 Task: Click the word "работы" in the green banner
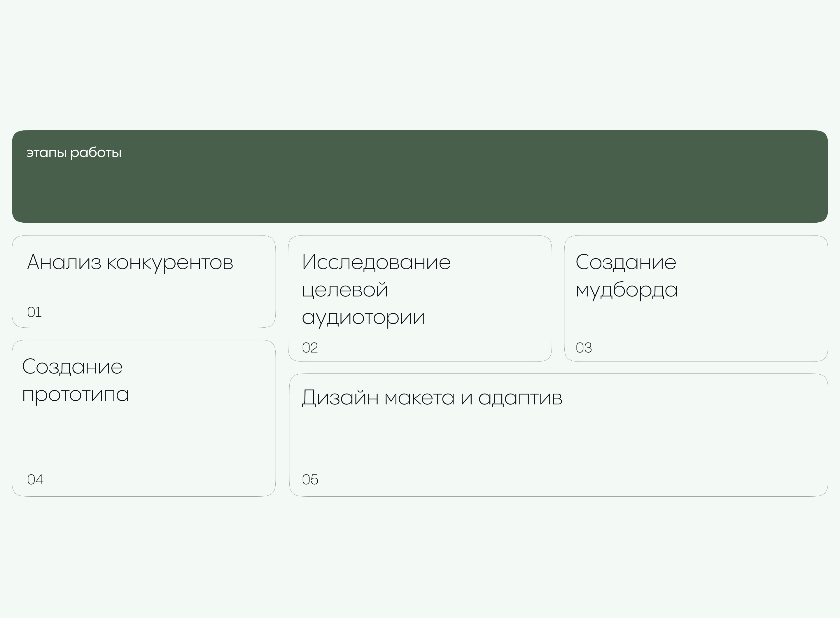pyautogui.click(x=96, y=153)
